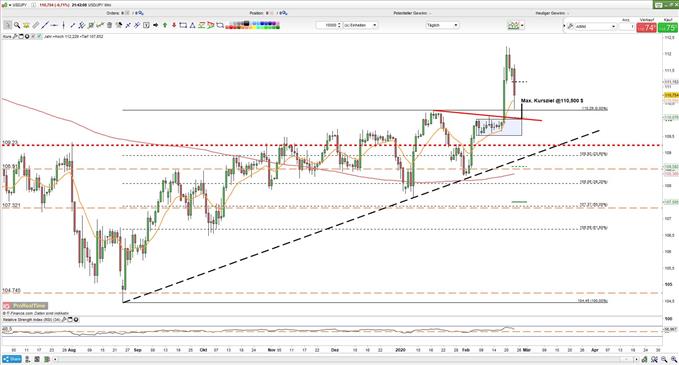Select the text box annotation tool
Viewport: 679px width, 365px height.
coord(146,25)
